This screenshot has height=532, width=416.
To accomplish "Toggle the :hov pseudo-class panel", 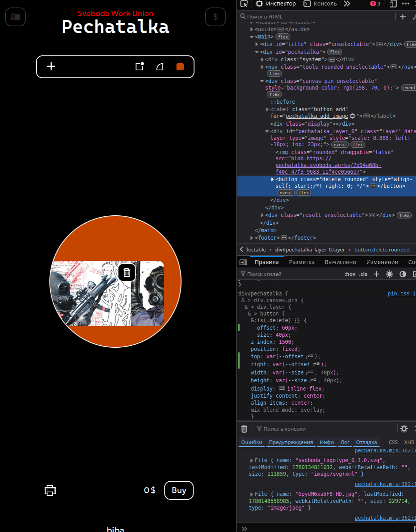I will tap(350, 274).
